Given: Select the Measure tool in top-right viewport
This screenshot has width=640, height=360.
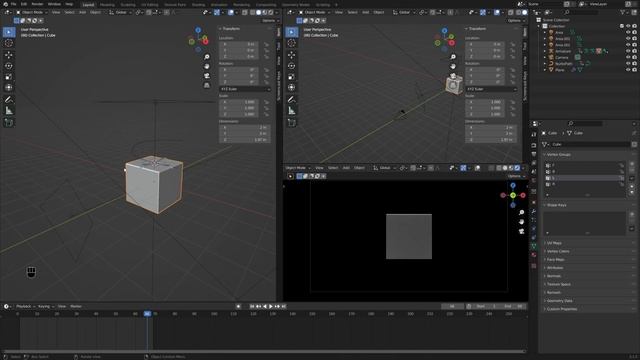Looking at the screenshot, I should [291, 111].
